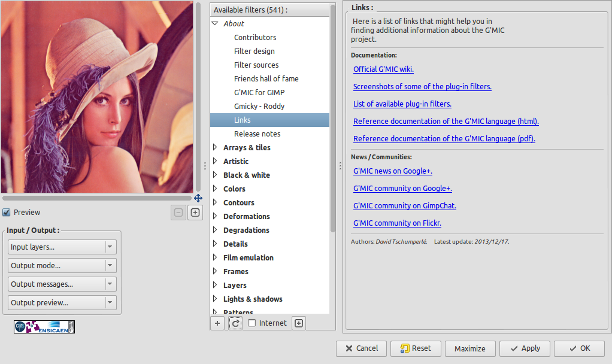Select the Links item in About

pyautogui.click(x=269, y=120)
